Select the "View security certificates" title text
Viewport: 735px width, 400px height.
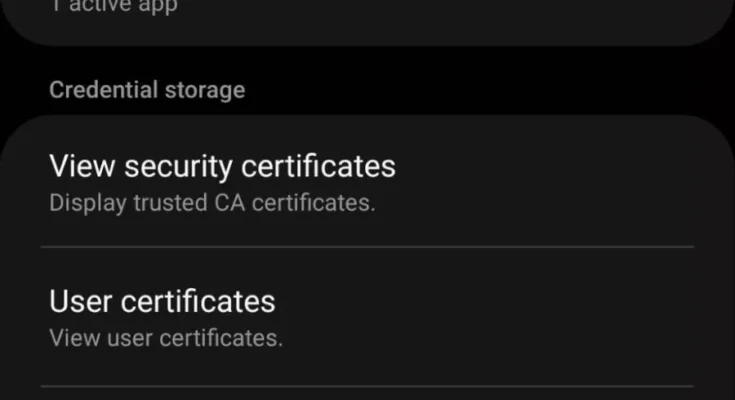point(222,166)
